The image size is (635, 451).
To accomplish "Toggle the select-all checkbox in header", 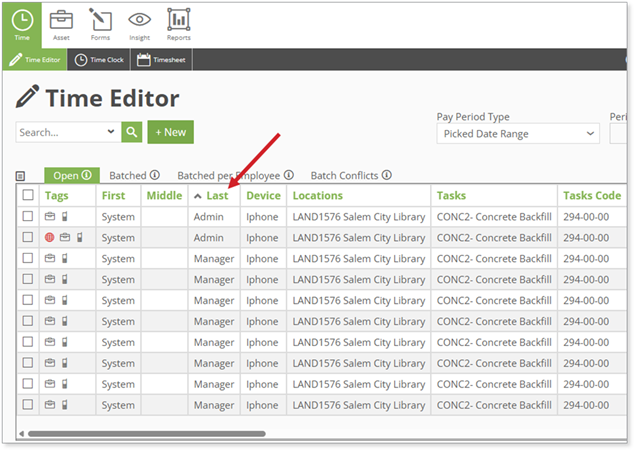I will pos(28,196).
